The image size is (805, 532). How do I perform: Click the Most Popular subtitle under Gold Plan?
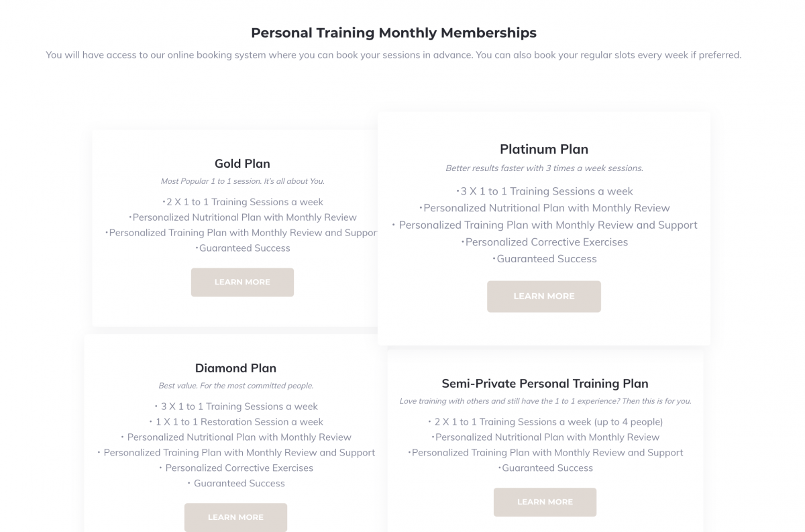(242, 181)
